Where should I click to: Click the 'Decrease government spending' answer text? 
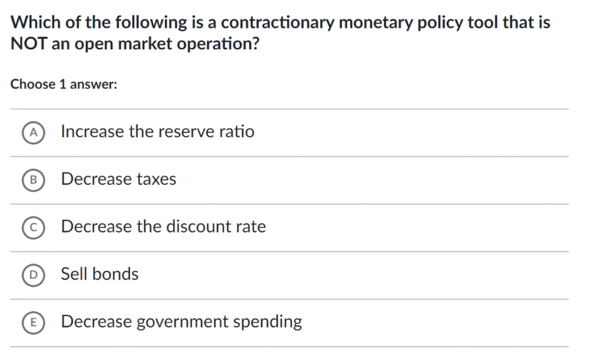click(181, 322)
